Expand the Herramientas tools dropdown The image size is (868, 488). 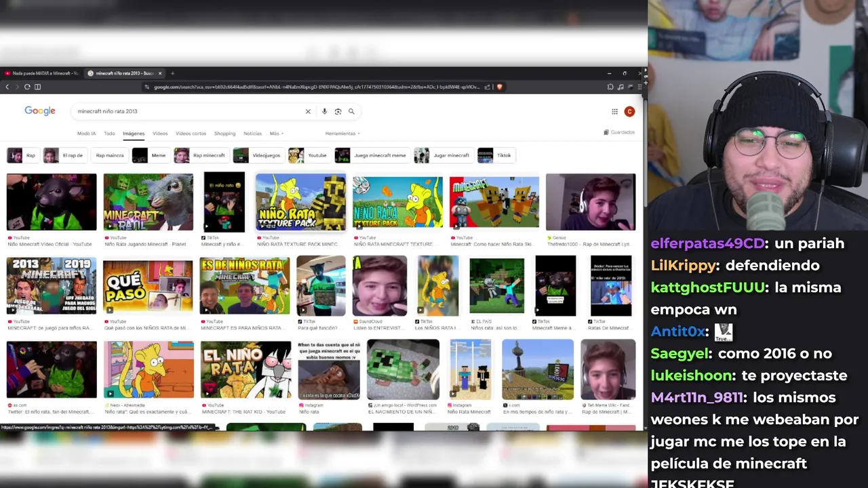(342, 134)
